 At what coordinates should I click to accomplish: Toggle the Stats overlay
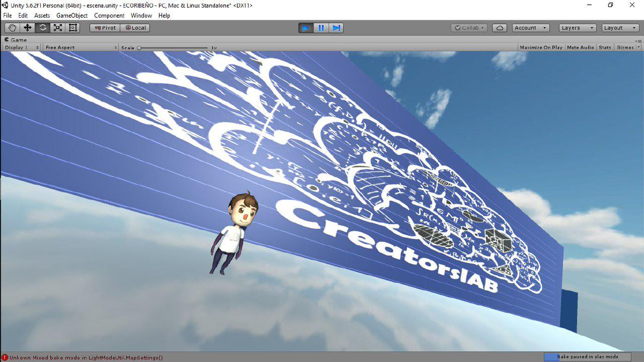pyautogui.click(x=605, y=47)
